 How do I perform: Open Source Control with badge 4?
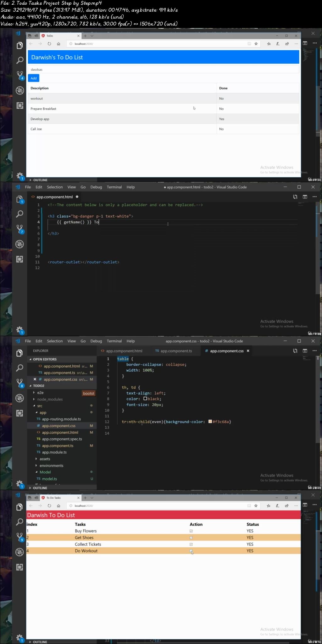click(20, 75)
